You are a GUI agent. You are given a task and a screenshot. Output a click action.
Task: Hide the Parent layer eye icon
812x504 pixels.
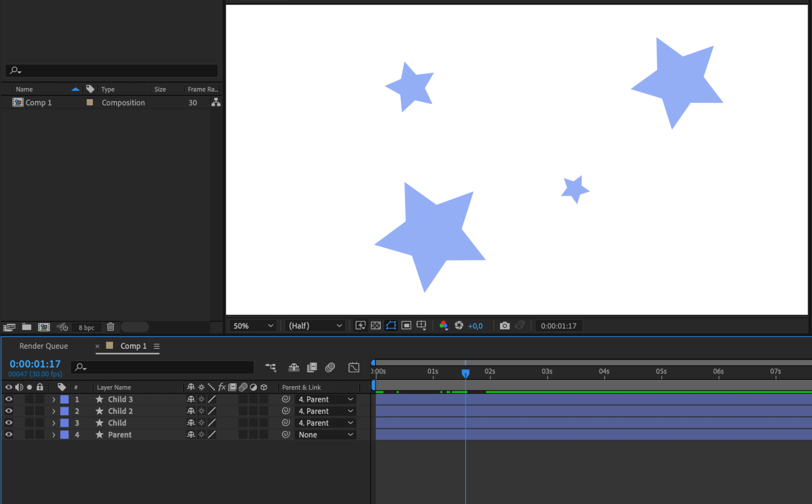9,435
